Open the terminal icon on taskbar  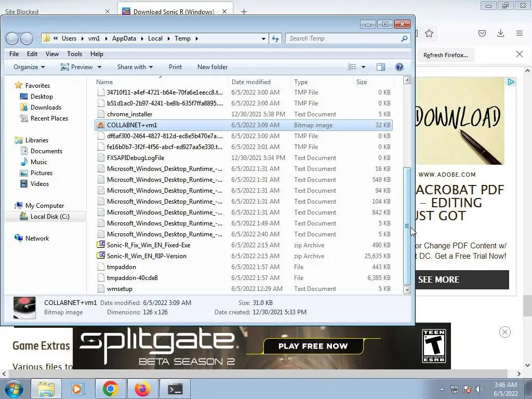pyautogui.click(x=175, y=389)
